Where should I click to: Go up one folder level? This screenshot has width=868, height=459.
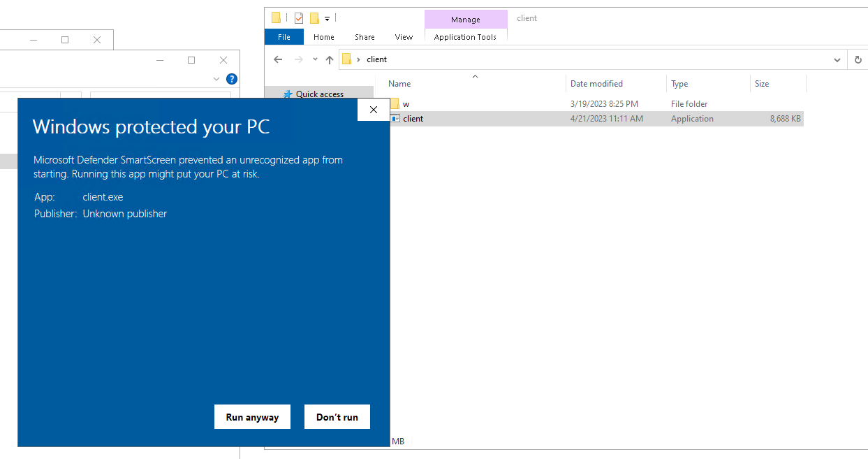330,59
